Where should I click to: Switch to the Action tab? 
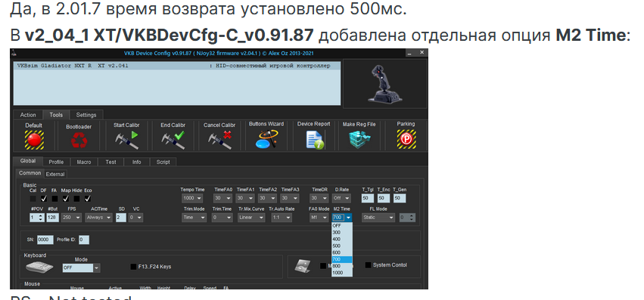point(28,115)
